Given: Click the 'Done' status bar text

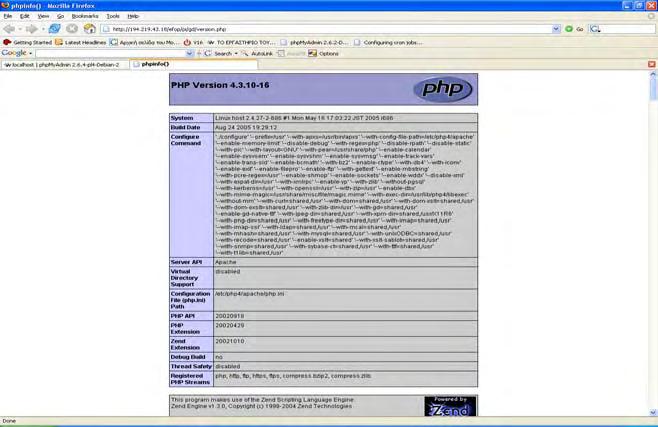Looking at the screenshot, I should (x=9, y=421).
